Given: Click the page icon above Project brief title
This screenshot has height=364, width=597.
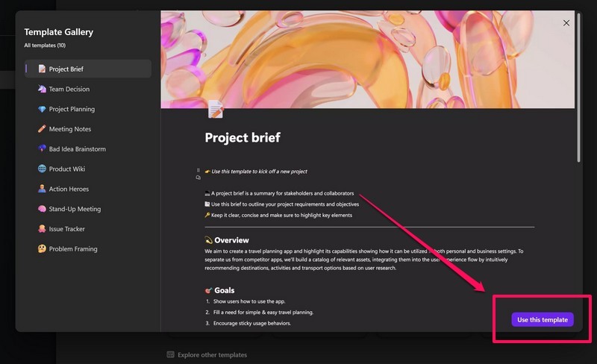Looking at the screenshot, I should coord(216,110).
